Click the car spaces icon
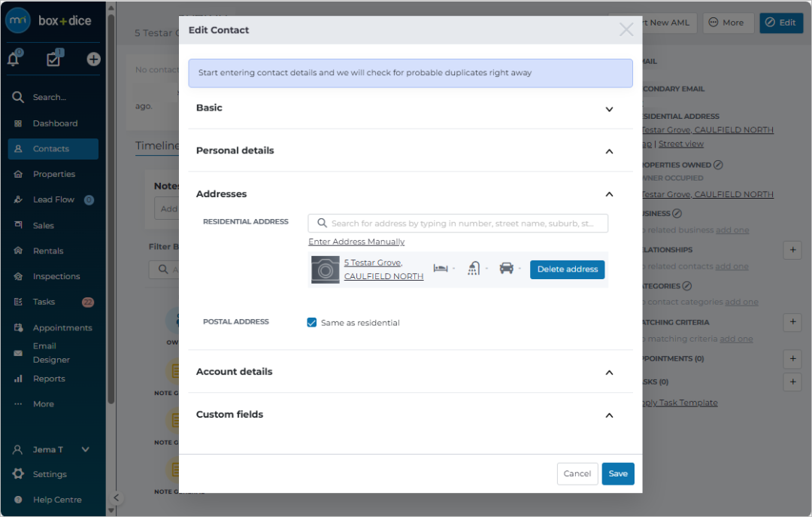The width and height of the screenshot is (812, 517). tap(507, 268)
